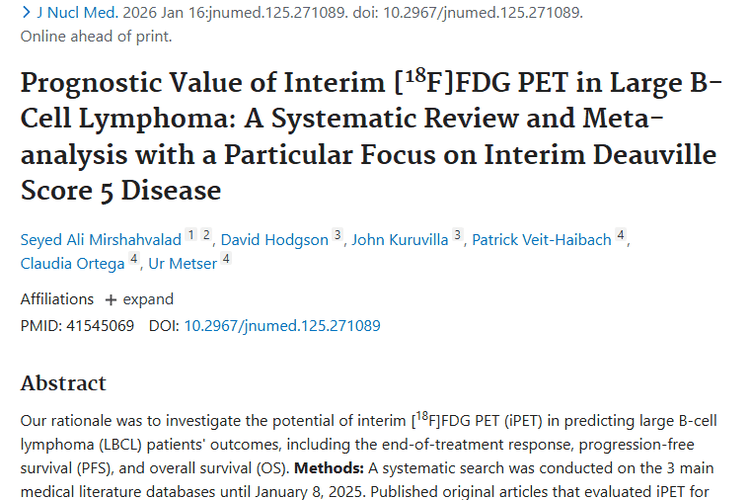This screenshot has width=750, height=500.
Task: Open affiliation 3 next to David Hodgson
Action: coord(338,236)
